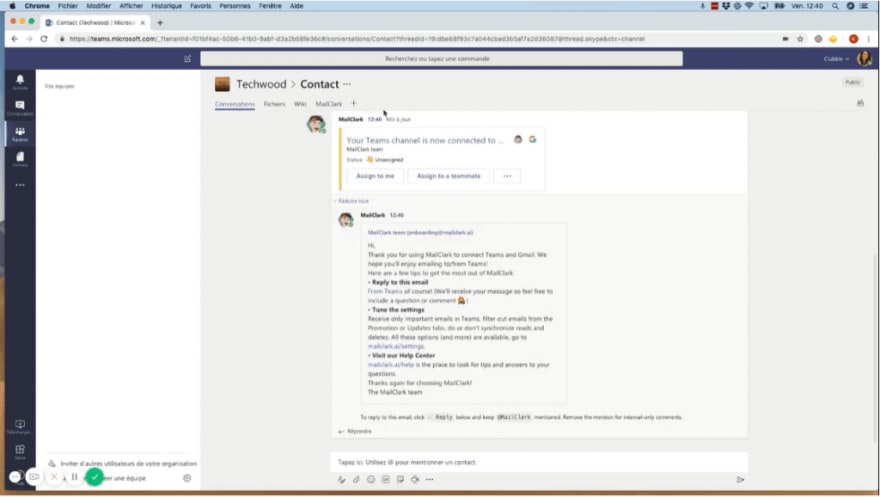Open the Télécharger icon in sidebar
880x497 pixels.
click(x=20, y=426)
